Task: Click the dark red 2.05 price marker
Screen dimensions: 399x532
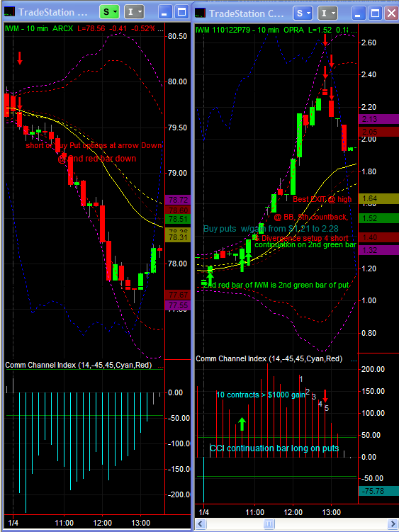Action: point(378,132)
